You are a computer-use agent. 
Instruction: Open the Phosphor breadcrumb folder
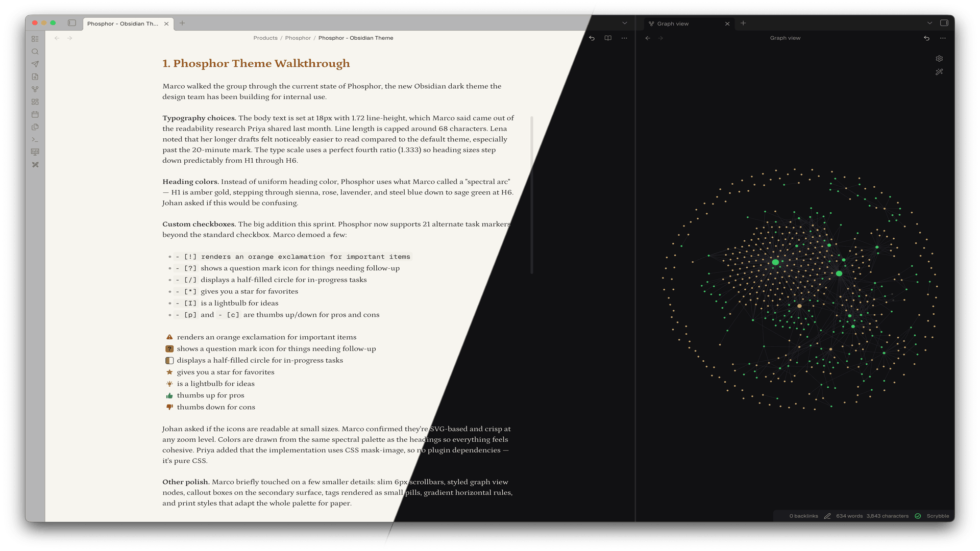coord(298,38)
